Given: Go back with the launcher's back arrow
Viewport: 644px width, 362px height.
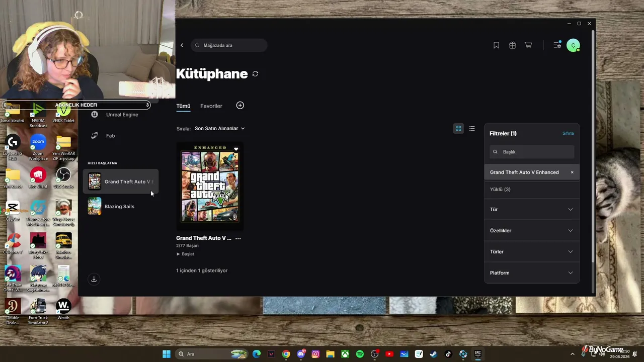Looking at the screenshot, I should point(182,45).
